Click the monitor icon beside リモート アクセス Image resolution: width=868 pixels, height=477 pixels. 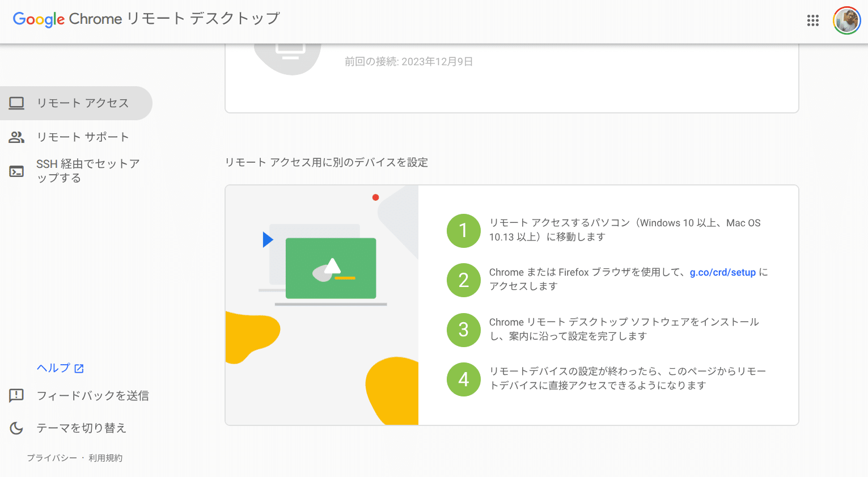[16, 103]
